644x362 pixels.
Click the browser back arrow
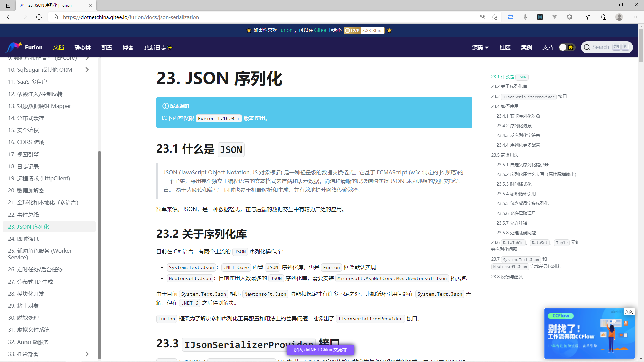click(x=9, y=17)
